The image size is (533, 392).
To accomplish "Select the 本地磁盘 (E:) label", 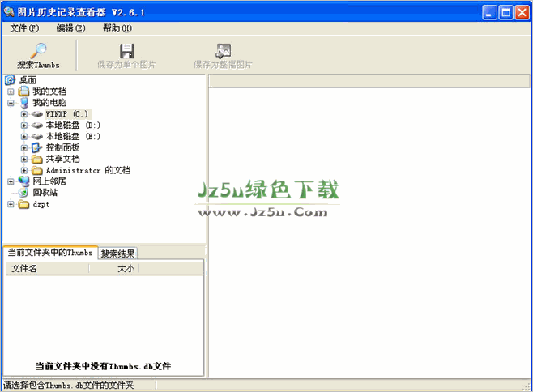I will pos(73,137).
